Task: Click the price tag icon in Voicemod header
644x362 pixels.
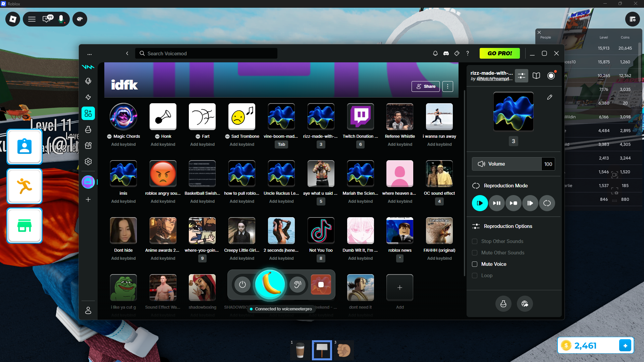Action: click(x=457, y=53)
